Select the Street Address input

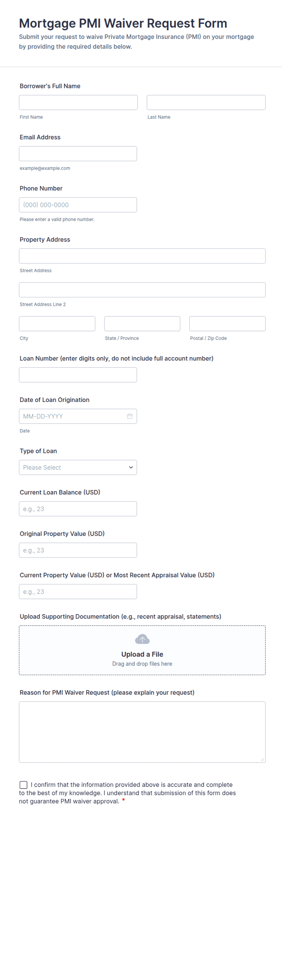click(x=142, y=256)
